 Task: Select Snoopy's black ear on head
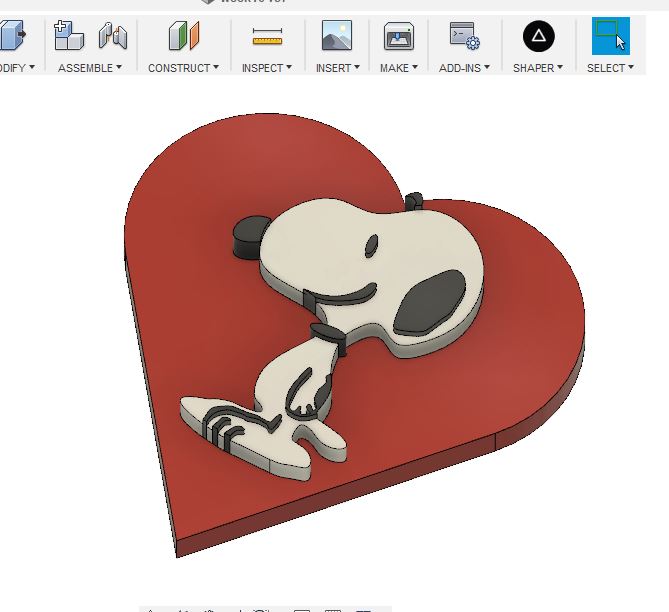coord(429,303)
